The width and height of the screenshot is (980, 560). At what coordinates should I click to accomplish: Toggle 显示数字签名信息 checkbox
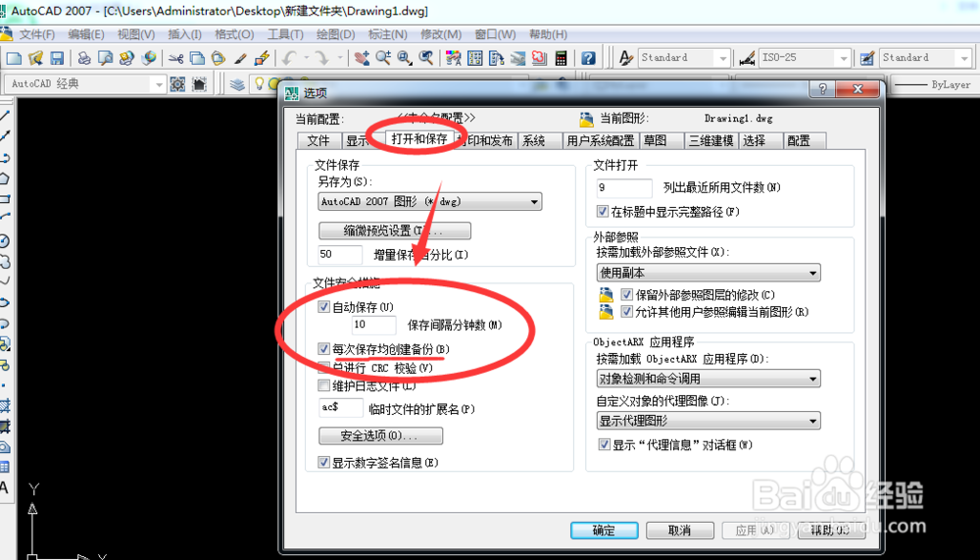[x=323, y=462]
